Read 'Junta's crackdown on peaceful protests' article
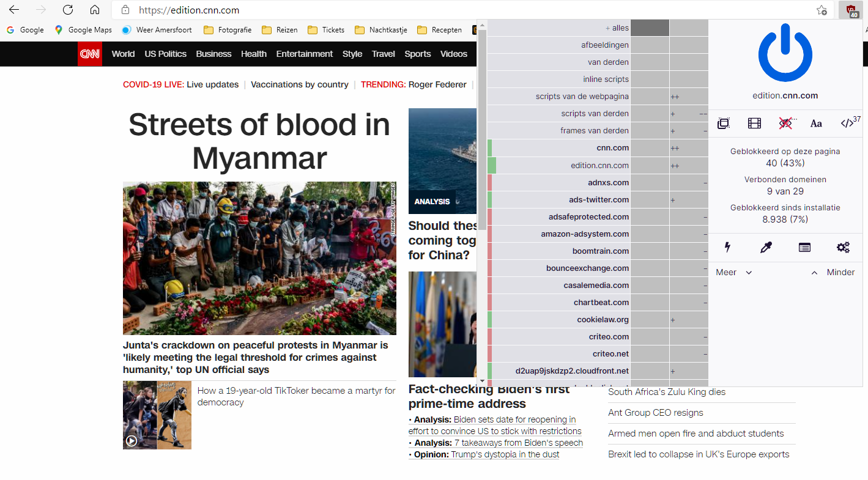Viewport: 868px width, 480px height. [x=256, y=357]
